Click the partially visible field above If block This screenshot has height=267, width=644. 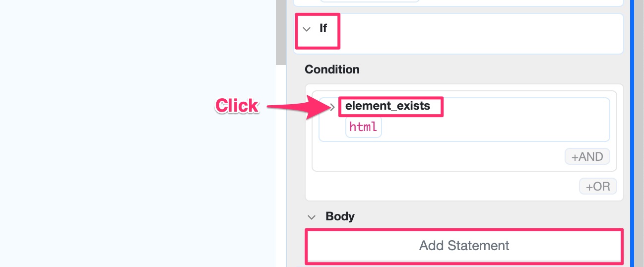click(370, 1)
